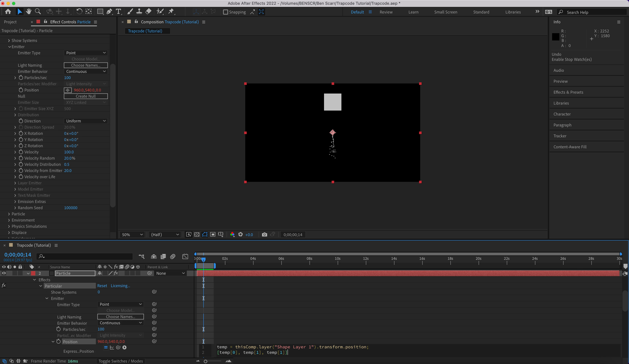Screen dimensions: 629x364
Task: Open the Emitter Type dropdown
Action: click(x=86, y=53)
